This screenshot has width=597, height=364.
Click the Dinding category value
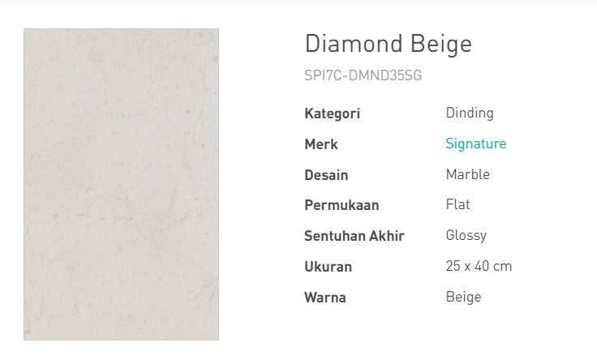coord(470,113)
